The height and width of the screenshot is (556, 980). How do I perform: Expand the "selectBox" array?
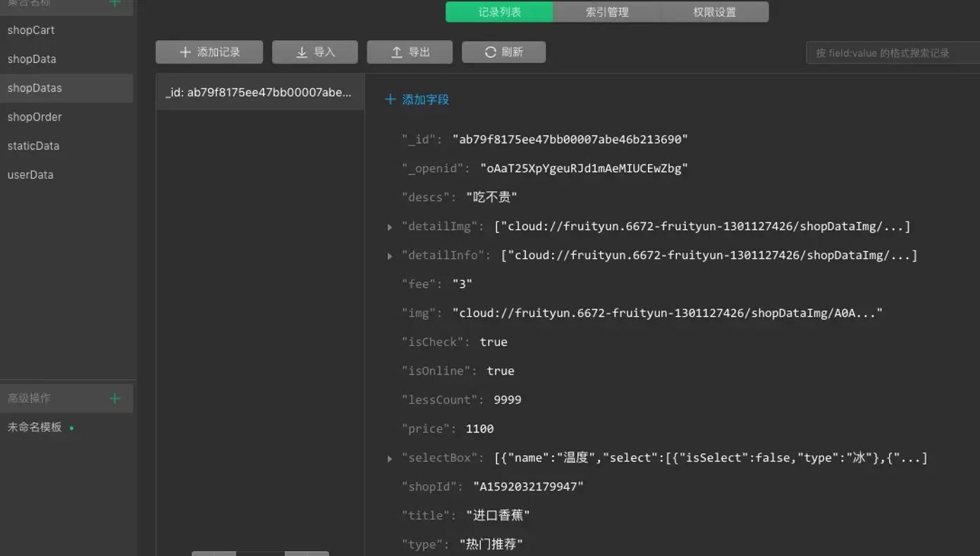pos(390,459)
